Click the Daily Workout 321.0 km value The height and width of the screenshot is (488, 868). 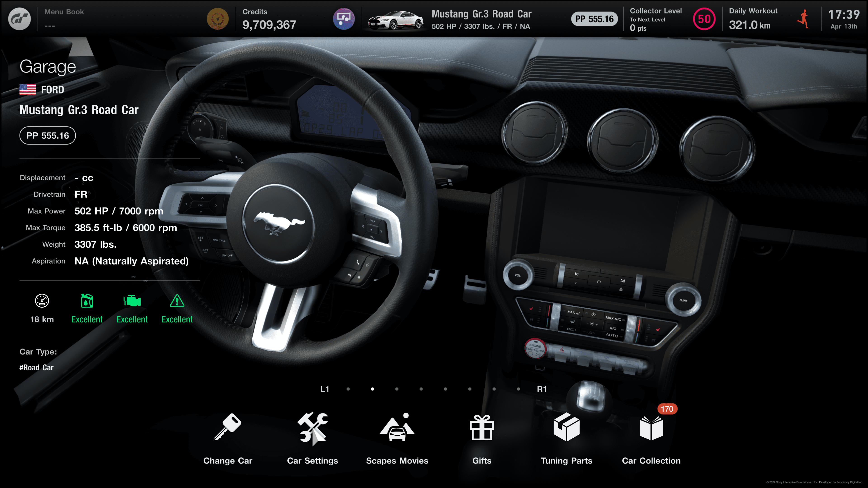[x=750, y=25]
